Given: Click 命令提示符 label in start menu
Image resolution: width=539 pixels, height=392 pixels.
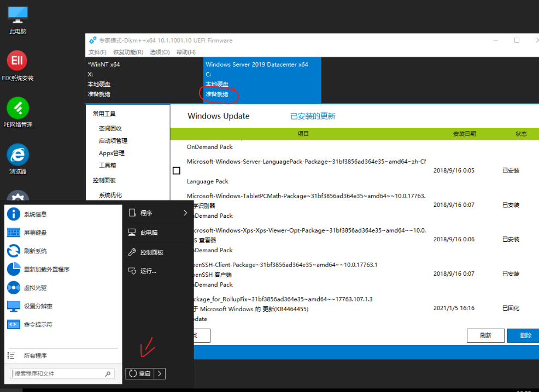Looking at the screenshot, I should (38, 324).
